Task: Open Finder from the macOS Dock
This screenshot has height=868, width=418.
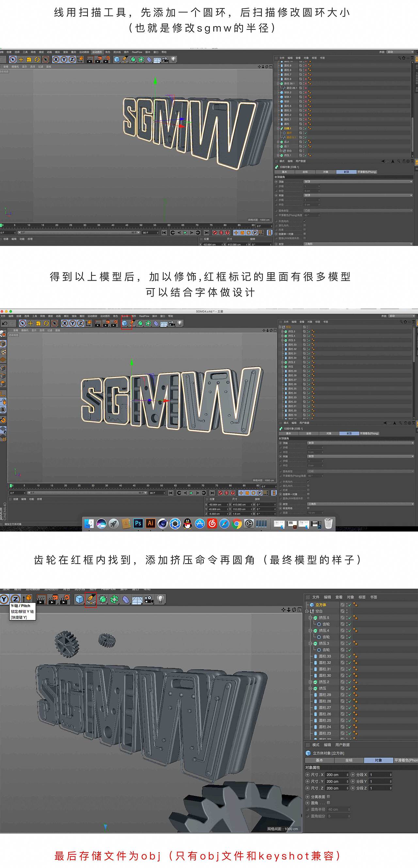Action: tap(89, 523)
